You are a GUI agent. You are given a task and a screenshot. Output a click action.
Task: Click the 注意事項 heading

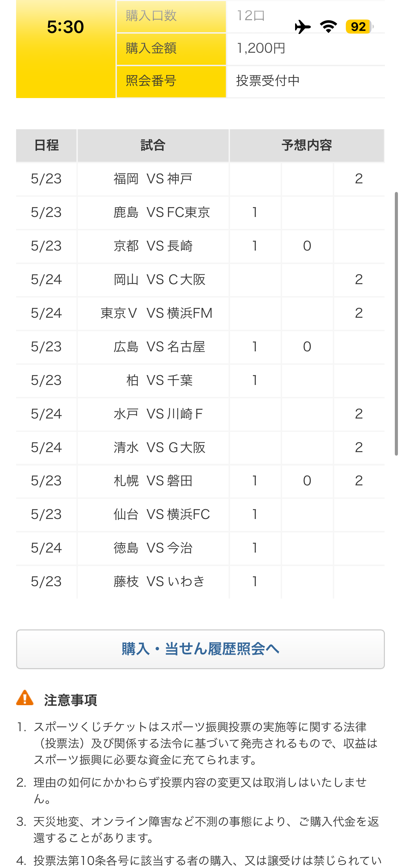click(71, 700)
